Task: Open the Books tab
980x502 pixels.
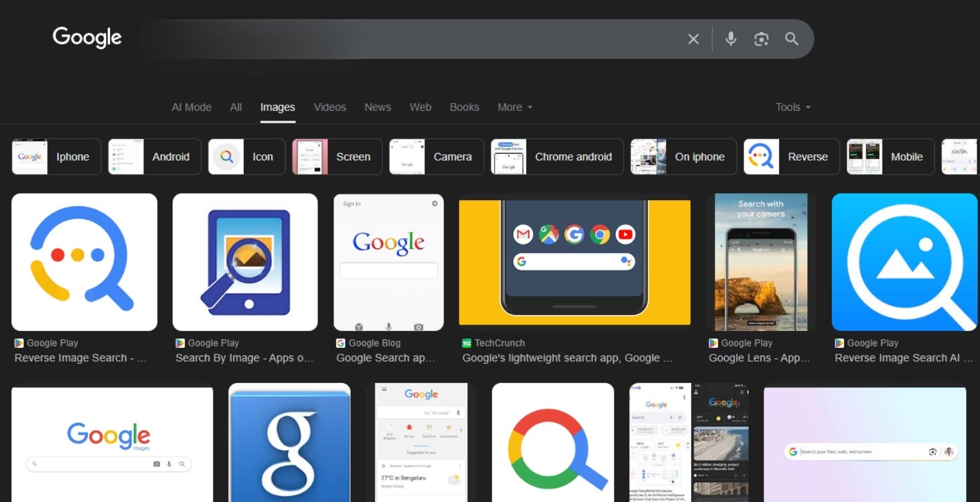Action: click(464, 107)
